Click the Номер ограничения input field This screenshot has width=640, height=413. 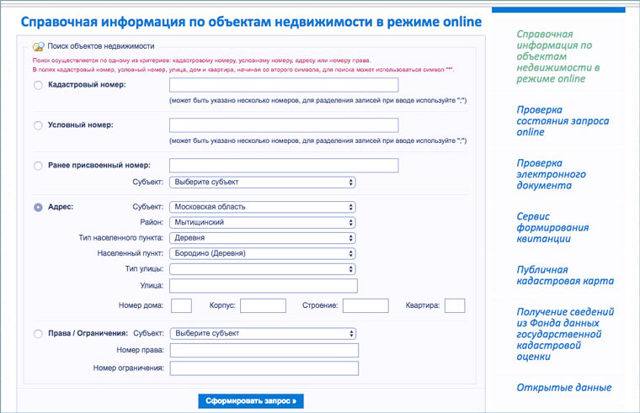pos(264,368)
